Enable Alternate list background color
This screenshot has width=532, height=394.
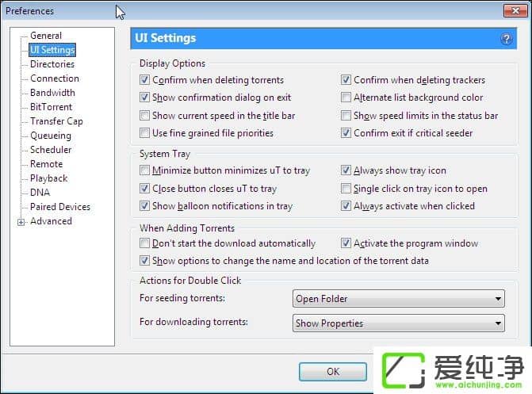click(346, 98)
